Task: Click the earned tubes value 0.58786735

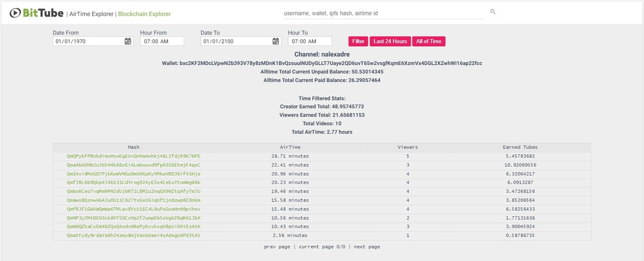Action: coord(520,235)
